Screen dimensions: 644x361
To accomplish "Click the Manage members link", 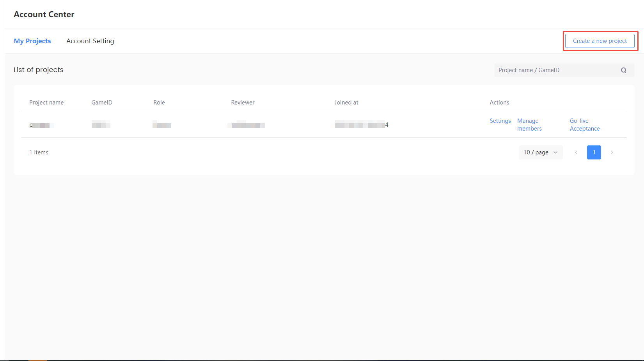I will [529, 125].
